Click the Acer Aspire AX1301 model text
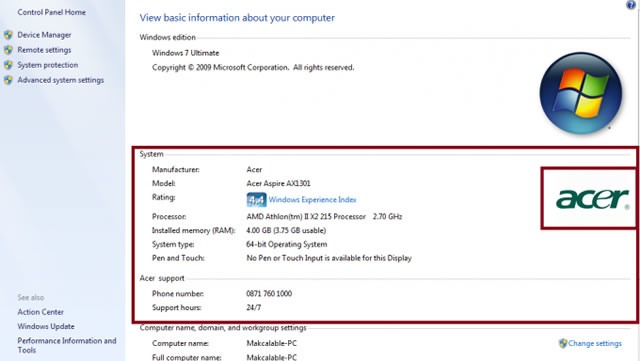 278,183
